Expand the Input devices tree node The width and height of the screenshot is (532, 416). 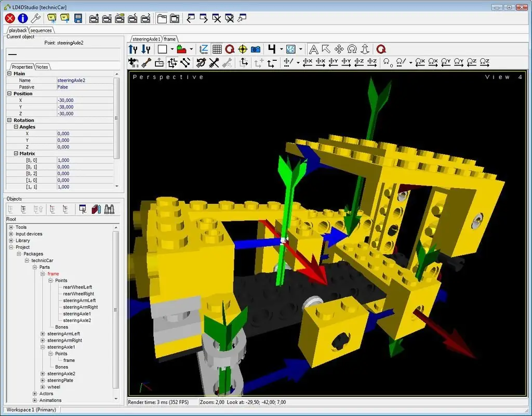pos(11,234)
